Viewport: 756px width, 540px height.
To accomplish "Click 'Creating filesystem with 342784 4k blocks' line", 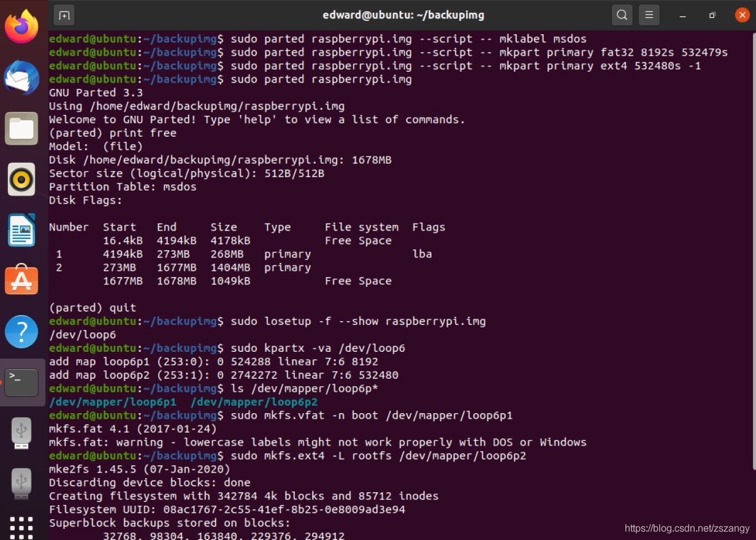I will click(x=243, y=496).
